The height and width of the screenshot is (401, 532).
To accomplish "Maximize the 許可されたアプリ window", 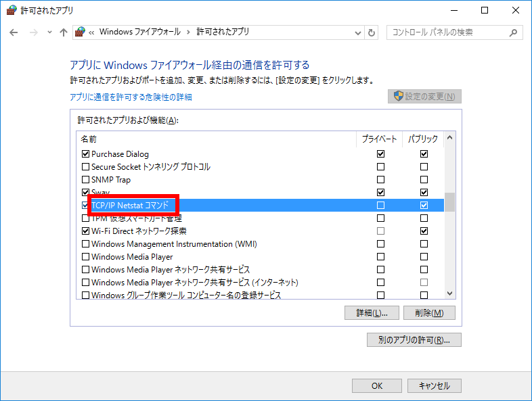I will (x=485, y=10).
